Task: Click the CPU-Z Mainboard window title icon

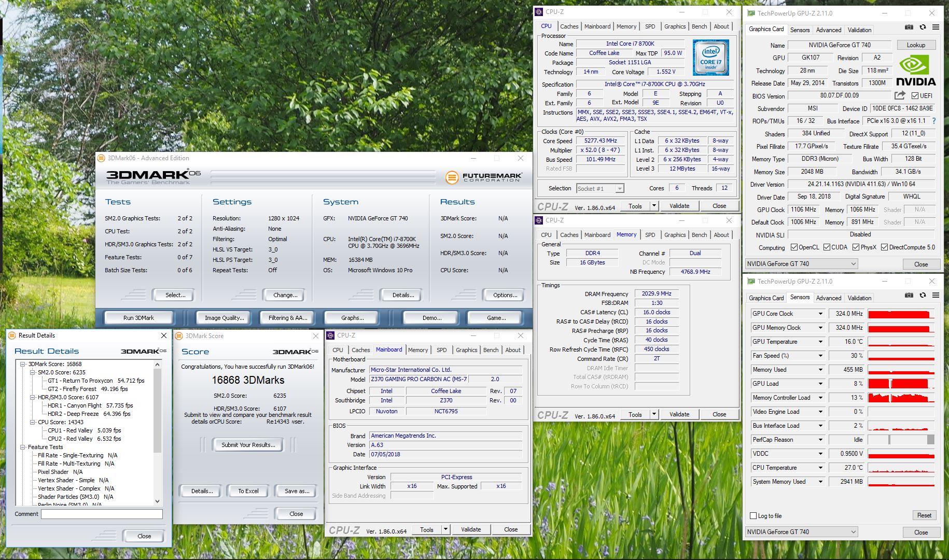Action: [331, 335]
